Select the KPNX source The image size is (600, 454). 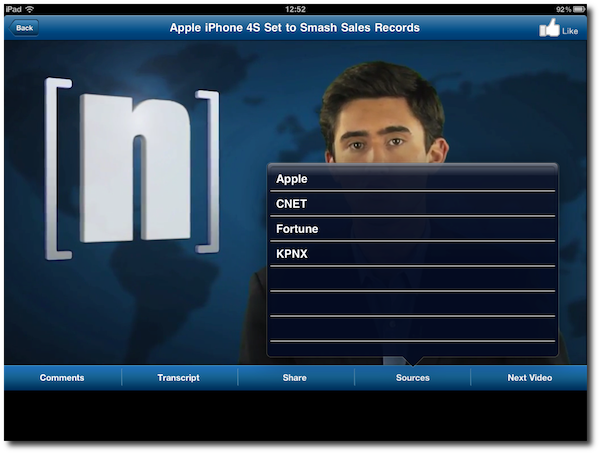pos(412,253)
